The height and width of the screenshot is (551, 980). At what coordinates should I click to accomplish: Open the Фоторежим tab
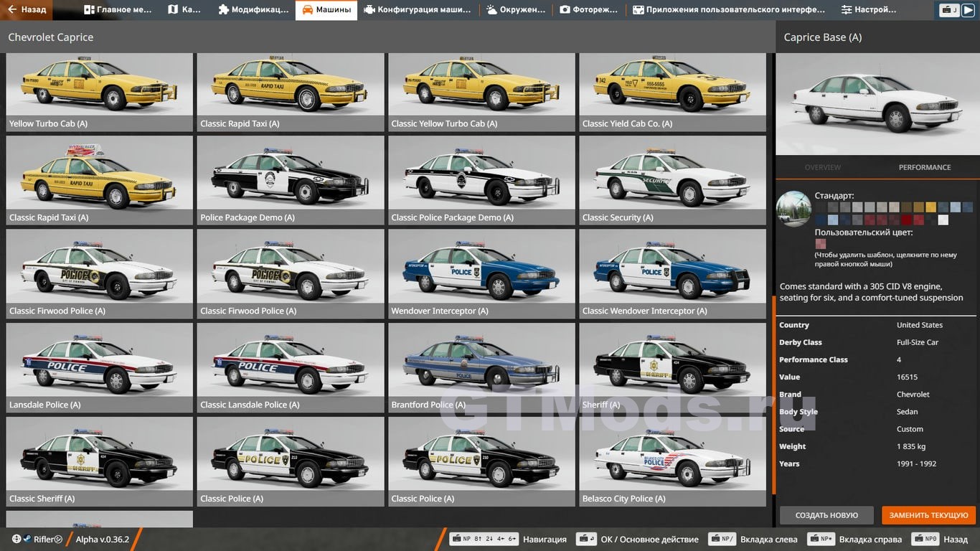pyautogui.click(x=589, y=10)
